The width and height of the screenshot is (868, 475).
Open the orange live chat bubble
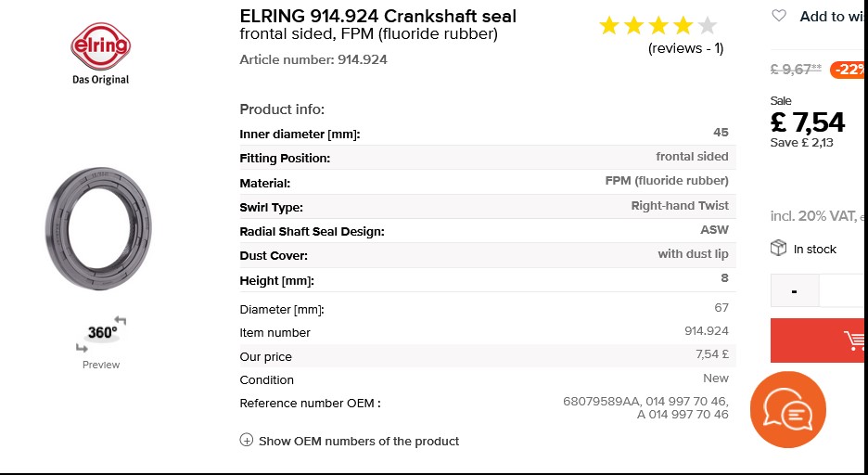click(787, 410)
